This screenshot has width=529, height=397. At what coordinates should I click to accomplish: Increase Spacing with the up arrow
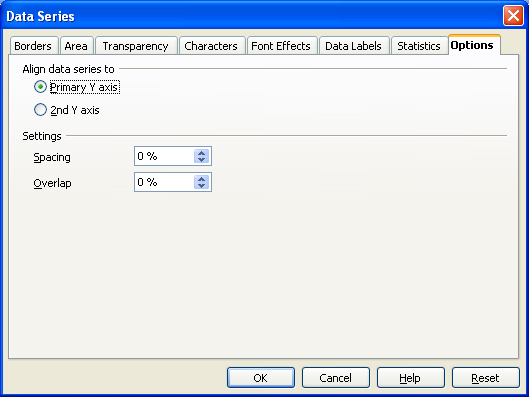coord(201,153)
